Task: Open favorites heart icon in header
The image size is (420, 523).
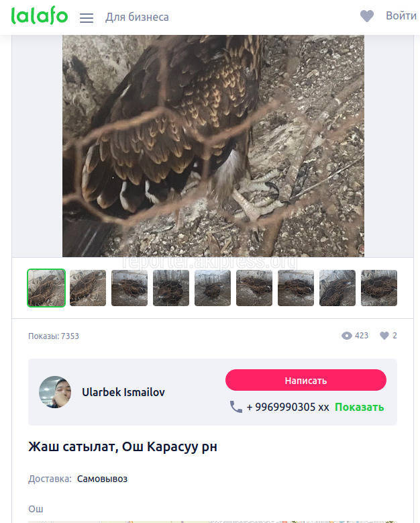Action: tap(367, 16)
